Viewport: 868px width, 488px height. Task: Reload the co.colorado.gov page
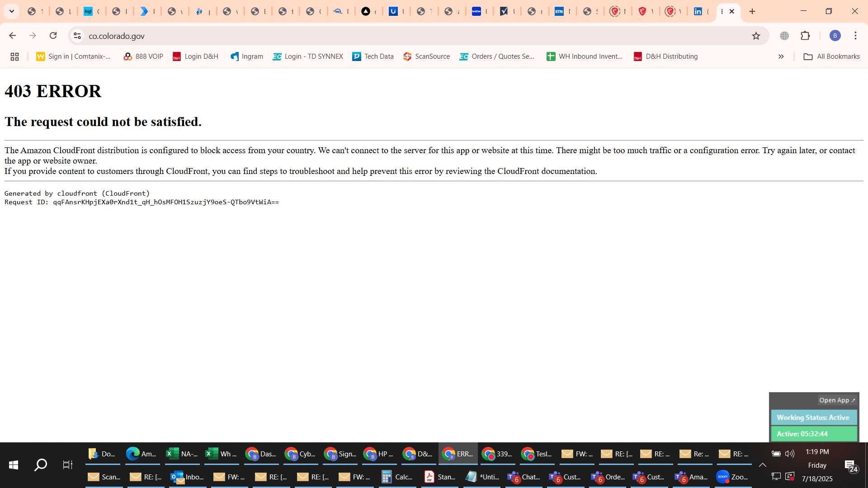[x=53, y=36]
